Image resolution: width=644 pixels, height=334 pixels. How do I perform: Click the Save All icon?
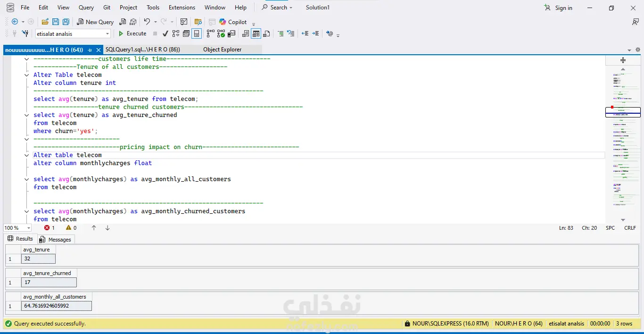click(66, 22)
